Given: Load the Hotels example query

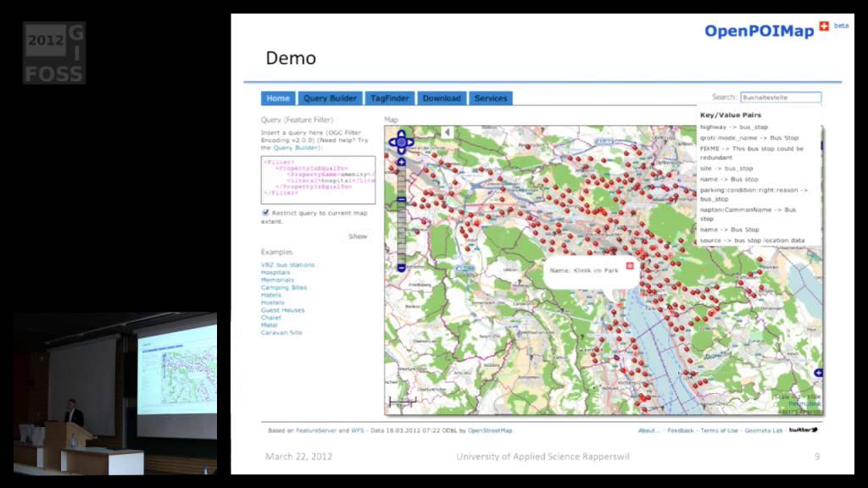Looking at the screenshot, I should coord(271,296).
